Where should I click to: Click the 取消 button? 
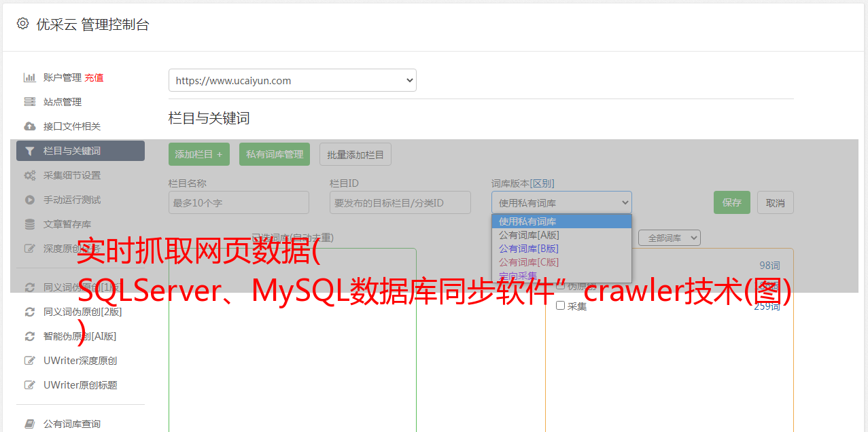click(776, 202)
